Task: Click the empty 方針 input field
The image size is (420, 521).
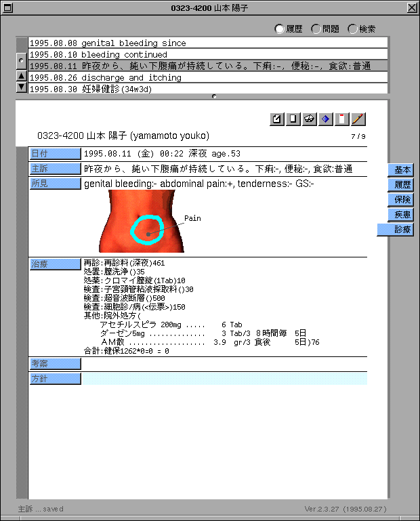Action: (224, 379)
